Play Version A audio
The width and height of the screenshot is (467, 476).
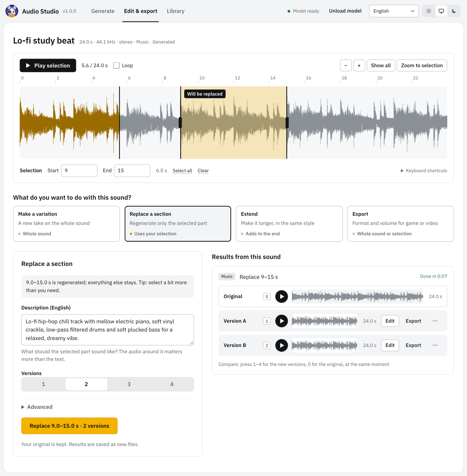tap(281, 321)
